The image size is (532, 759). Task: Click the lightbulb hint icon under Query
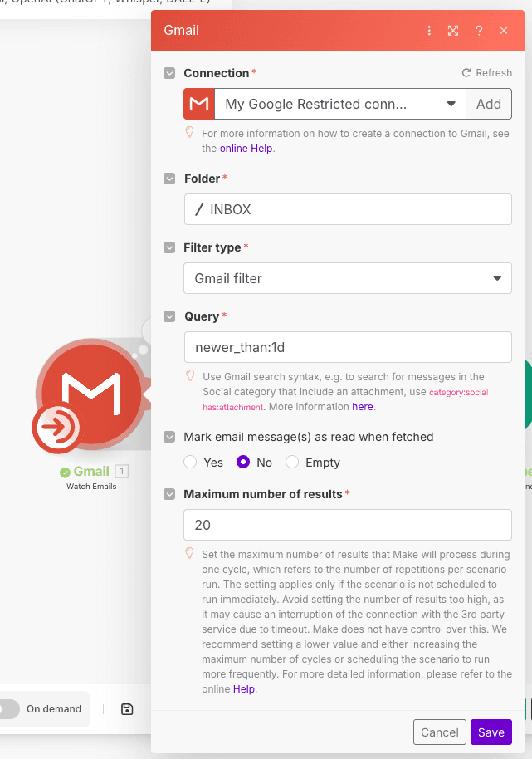coord(190,375)
